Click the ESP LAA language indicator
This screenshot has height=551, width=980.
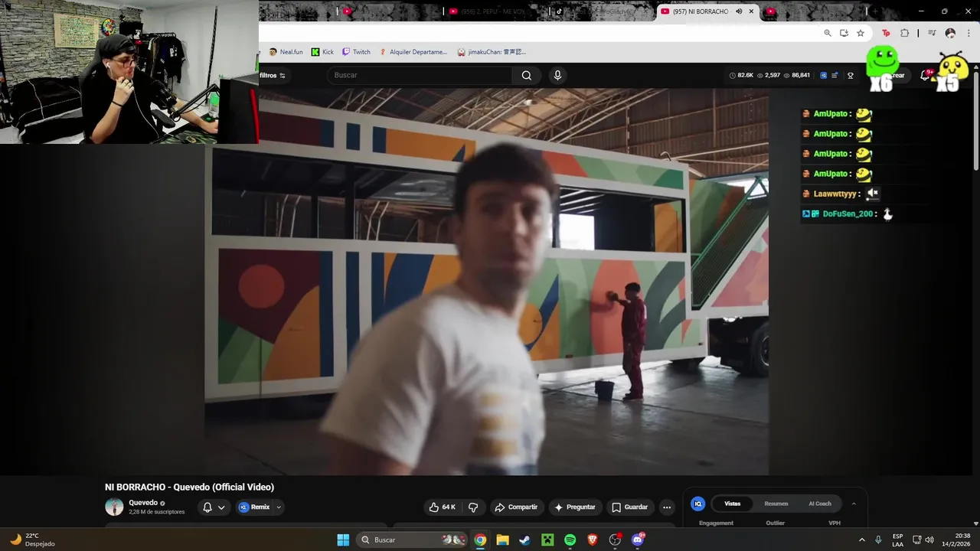tap(897, 540)
